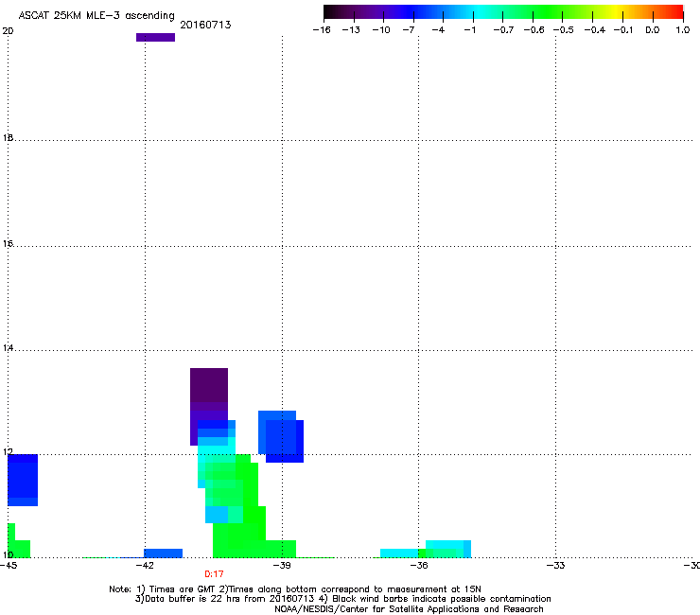The height and width of the screenshot is (615, 700).
Task: Click colorbar label -13
Action: pyautogui.click(x=351, y=30)
